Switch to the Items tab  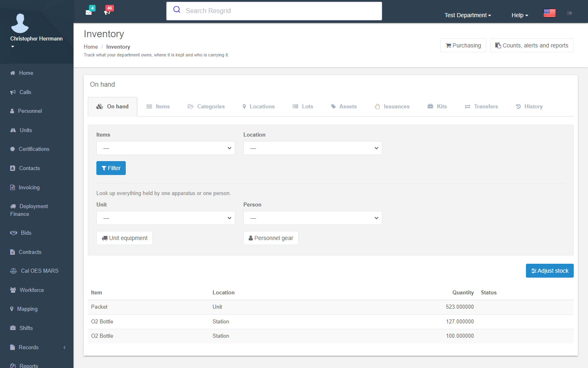(158, 106)
